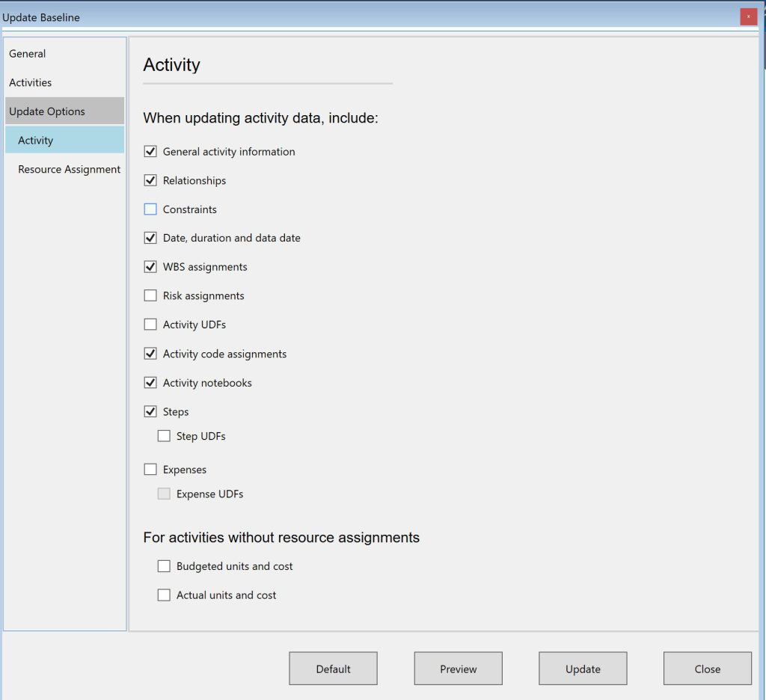Enable Step UDFs checkbox
The width and height of the screenshot is (766, 700).
[x=164, y=436]
